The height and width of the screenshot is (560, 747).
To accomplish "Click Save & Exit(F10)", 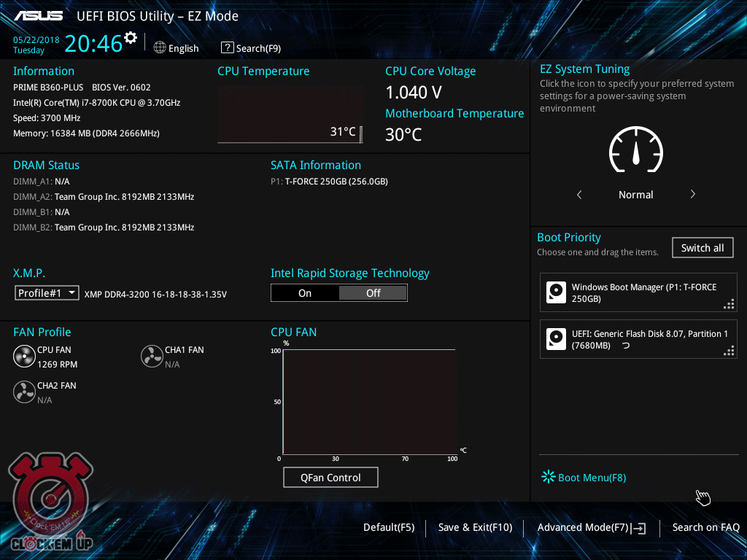I will (x=475, y=527).
